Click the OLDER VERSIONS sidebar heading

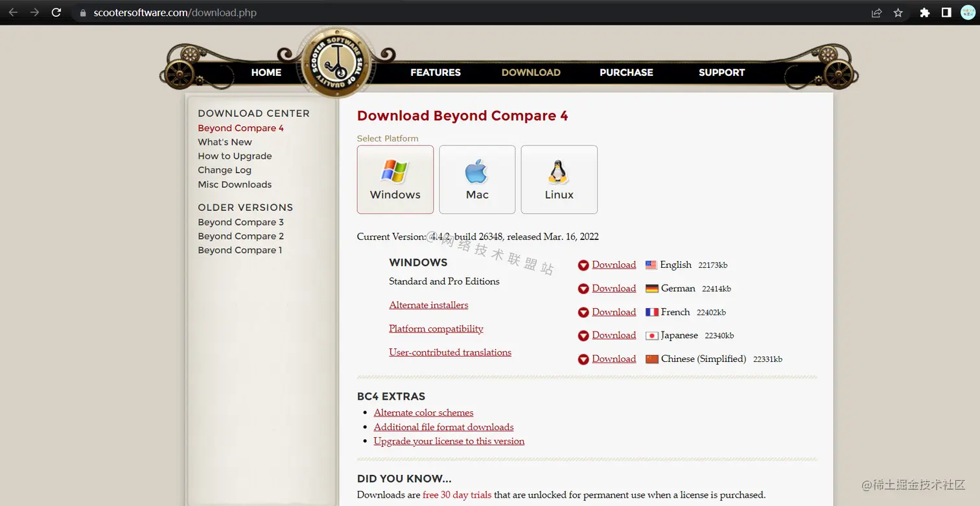(x=245, y=208)
